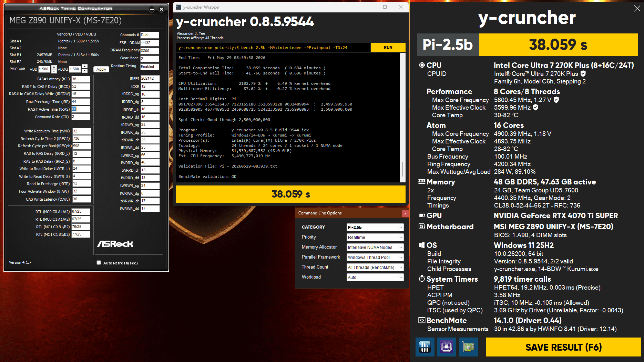Click the "NVIDIA GeForce RTX 4070 Ti SUPER" text
Screen dimensions: 644x362
tap(556, 215)
